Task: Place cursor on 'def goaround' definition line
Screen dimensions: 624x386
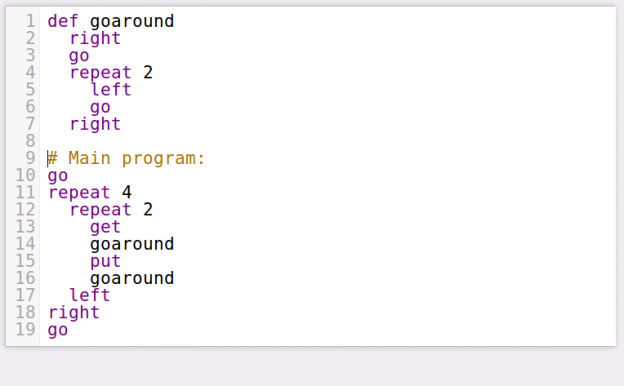Action: point(111,21)
